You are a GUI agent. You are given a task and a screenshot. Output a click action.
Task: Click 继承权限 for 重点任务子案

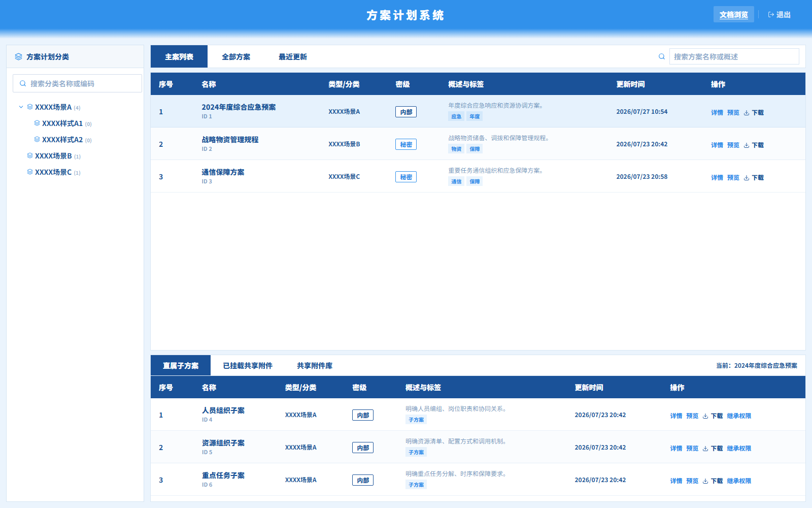tap(739, 481)
